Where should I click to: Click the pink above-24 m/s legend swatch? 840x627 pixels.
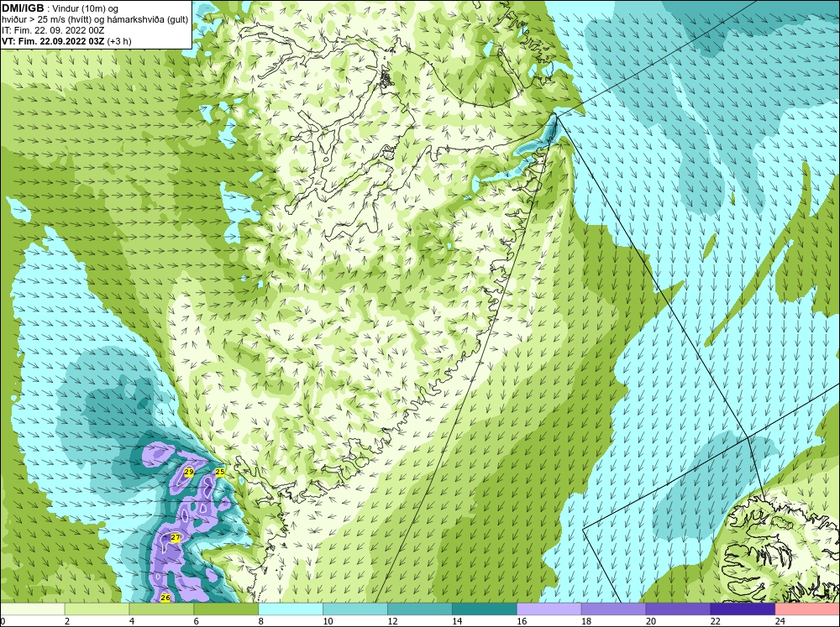pos(807,609)
